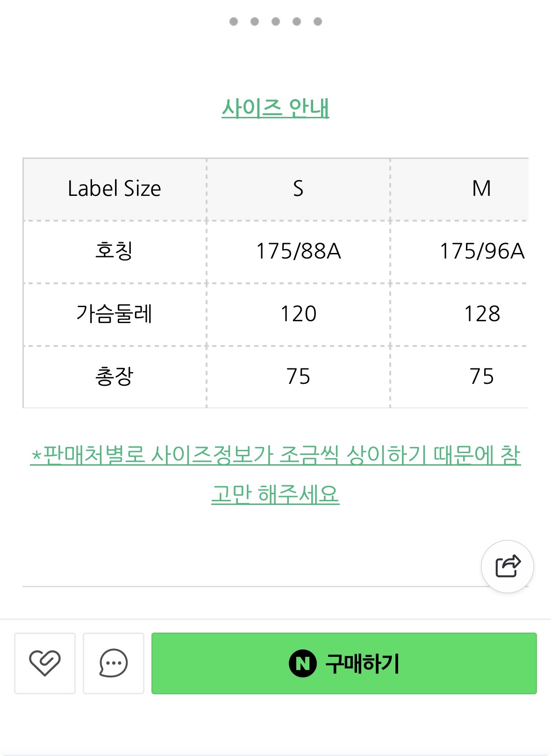The height and width of the screenshot is (756, 551).
Task: Jump to the second carousel dot
Action: click(255, 22)
